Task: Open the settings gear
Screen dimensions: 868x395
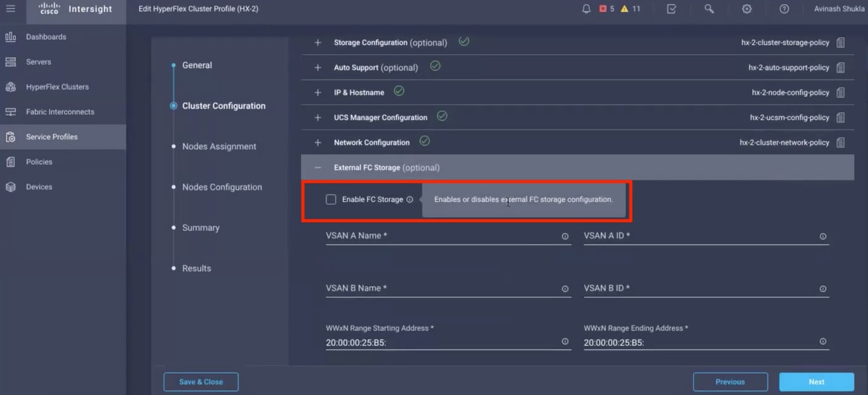Action: point(746,9)
